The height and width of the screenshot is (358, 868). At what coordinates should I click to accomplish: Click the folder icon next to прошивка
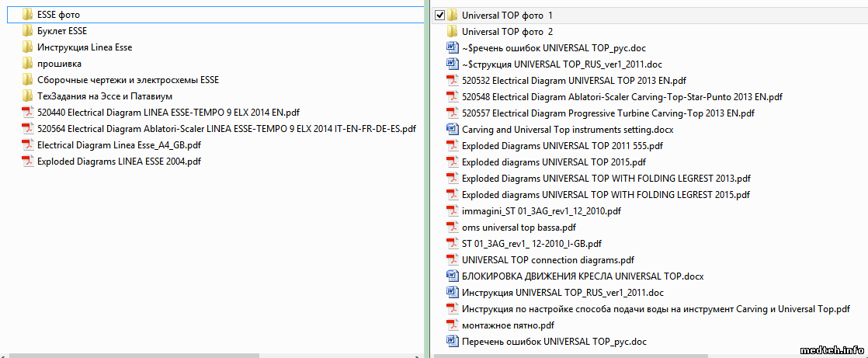[27, 63]
